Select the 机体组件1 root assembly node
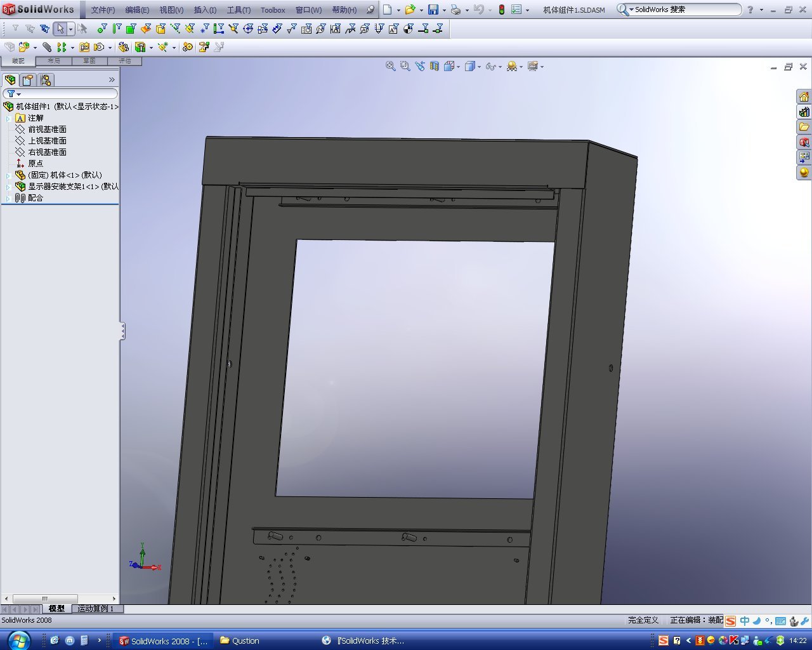 click(x=61, y=107)
